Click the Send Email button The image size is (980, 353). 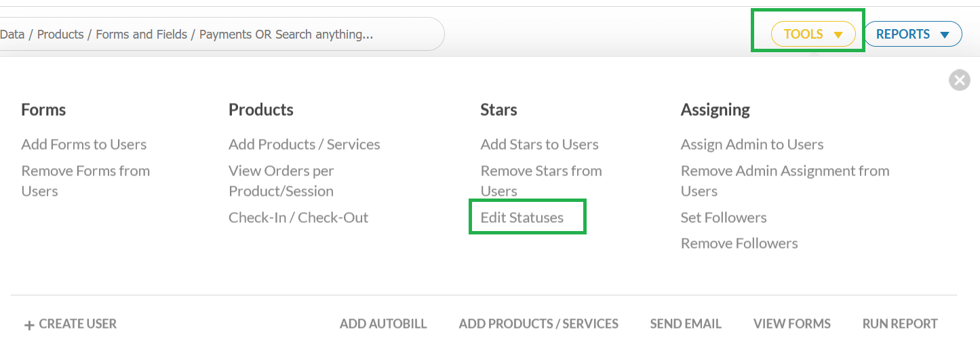click(x=686, y=324)
